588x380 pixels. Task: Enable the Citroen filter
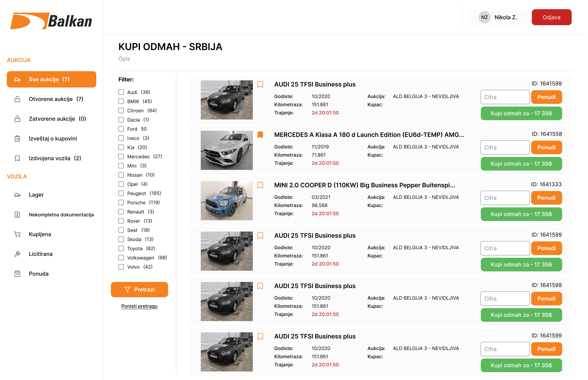[121, 110]
